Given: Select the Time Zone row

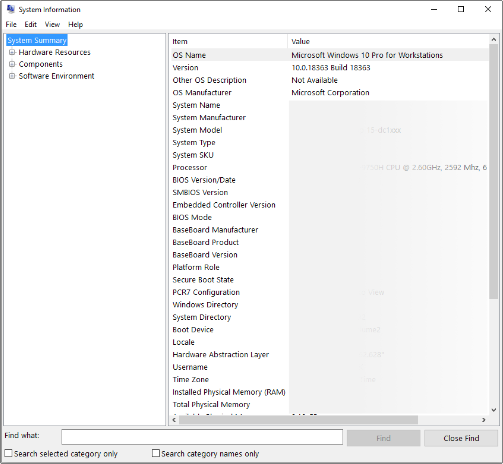Looking at the screenshot, I should point(330,380).
